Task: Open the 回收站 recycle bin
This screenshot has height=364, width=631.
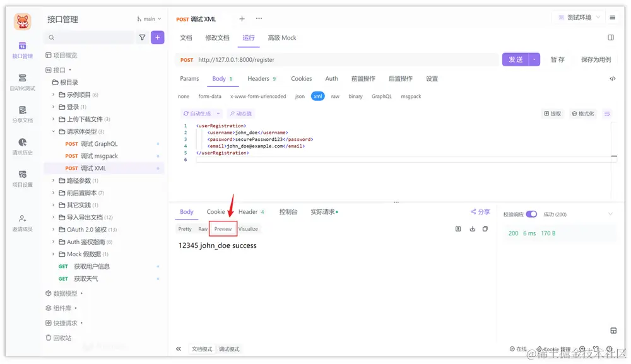Action: pyautogui.click(x=59, y=338)
